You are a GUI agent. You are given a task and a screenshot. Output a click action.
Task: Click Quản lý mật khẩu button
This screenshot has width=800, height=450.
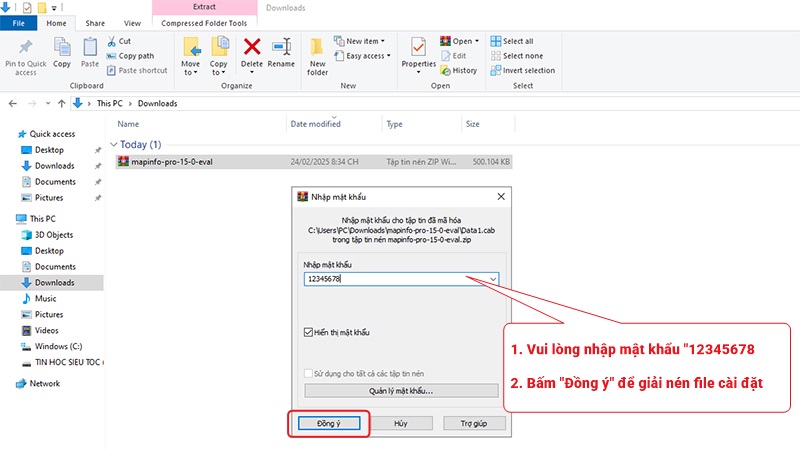tap(401, 391)
